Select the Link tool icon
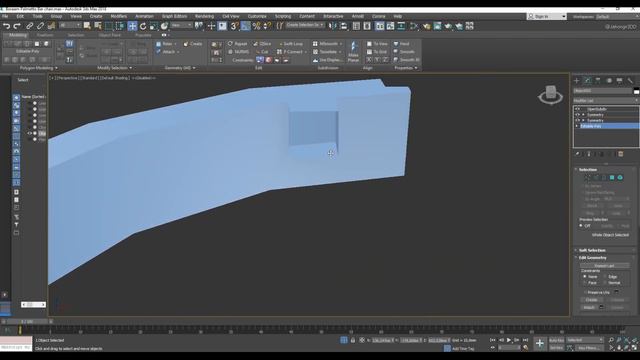This screenshot has width=640, height=360. click(x=29, y=26)
